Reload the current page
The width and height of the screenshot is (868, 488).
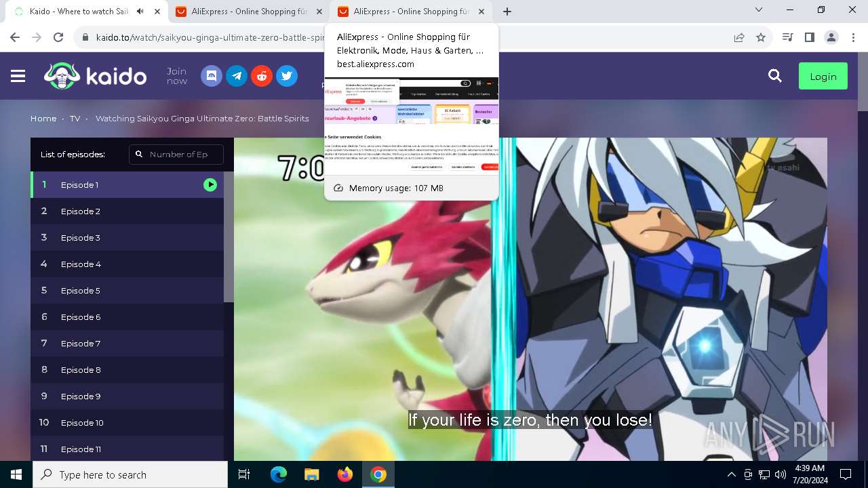tap(58, 37)
